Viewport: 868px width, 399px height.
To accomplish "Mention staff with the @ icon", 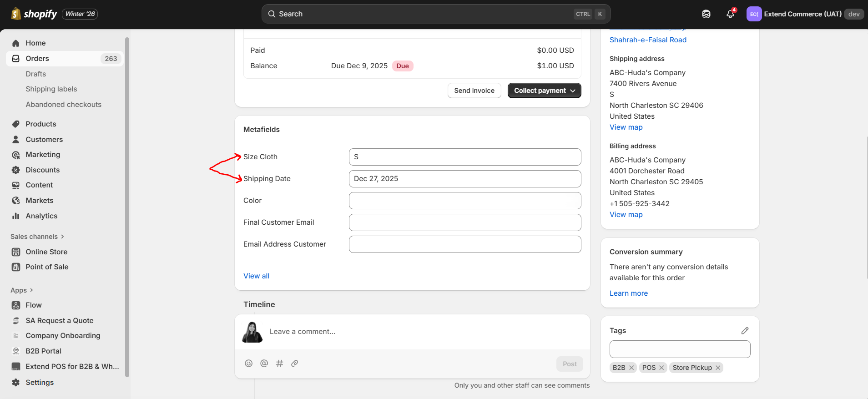I will 264,363.
